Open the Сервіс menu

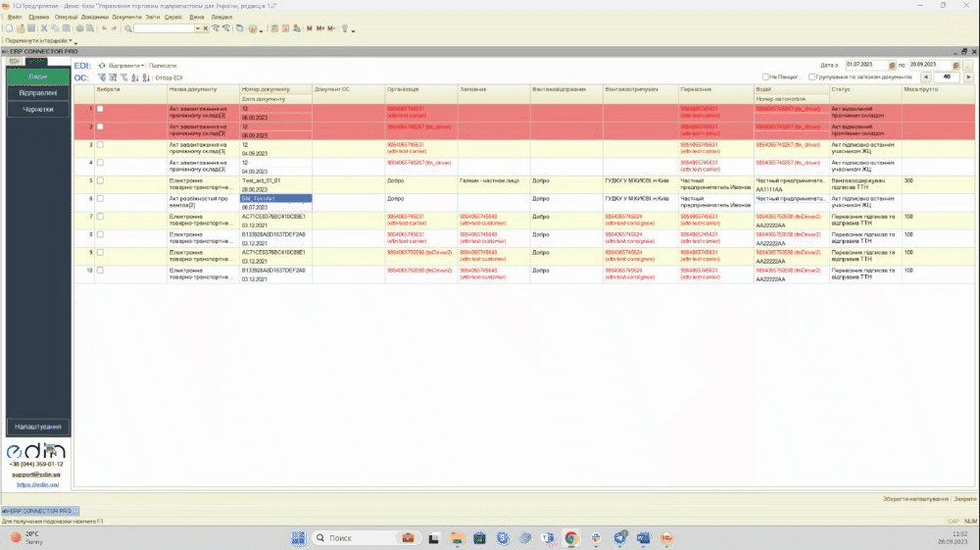point(173,17)
